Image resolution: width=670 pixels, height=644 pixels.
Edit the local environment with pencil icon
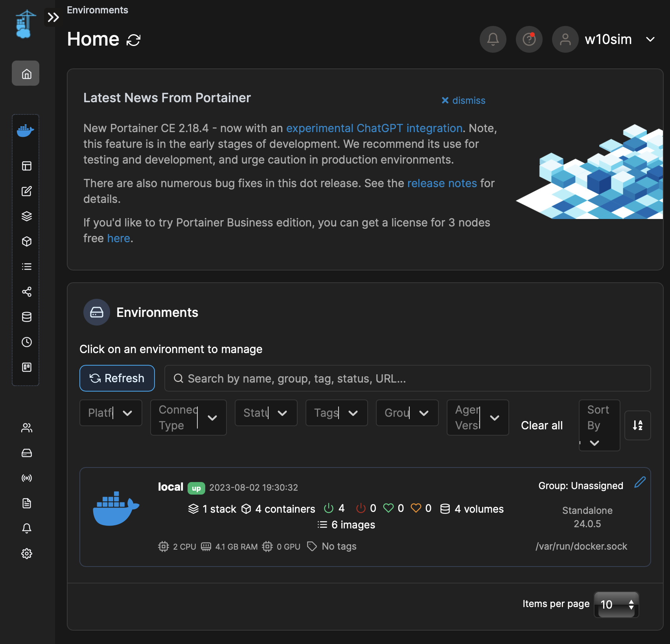tap(640, 482)
